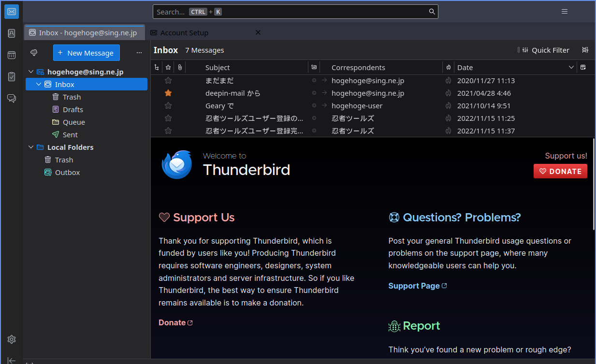Viewport: 596px width, 364px height.
Task: Star the 忍者ツールズユーザー登録の message
Action: pyautogui.click(x=168, y=118)
